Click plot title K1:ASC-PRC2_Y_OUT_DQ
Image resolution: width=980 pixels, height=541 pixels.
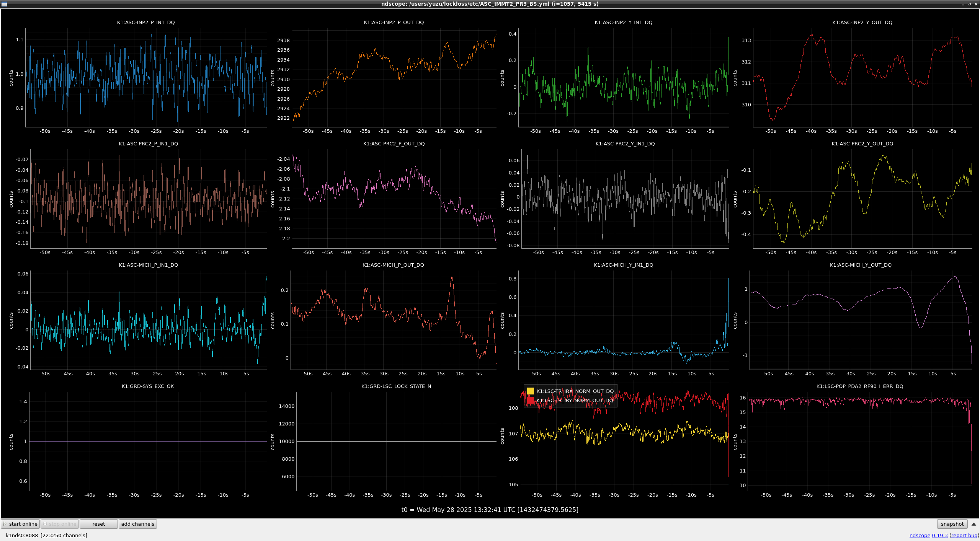862,143
